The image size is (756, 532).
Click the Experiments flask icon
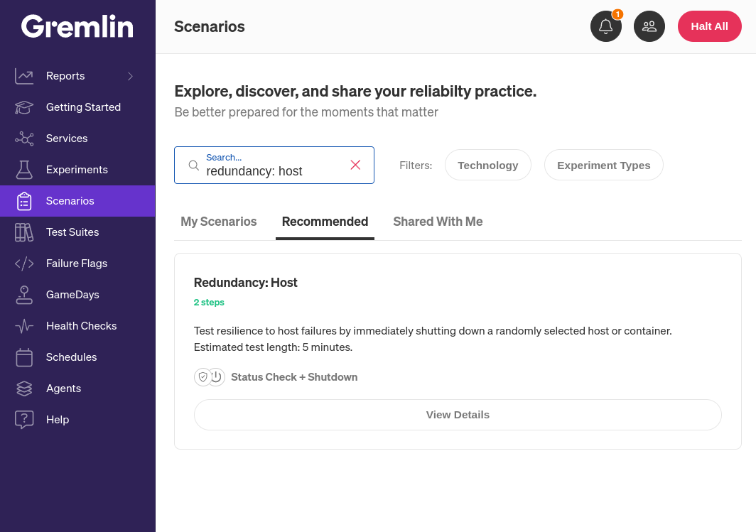(24, 170)
